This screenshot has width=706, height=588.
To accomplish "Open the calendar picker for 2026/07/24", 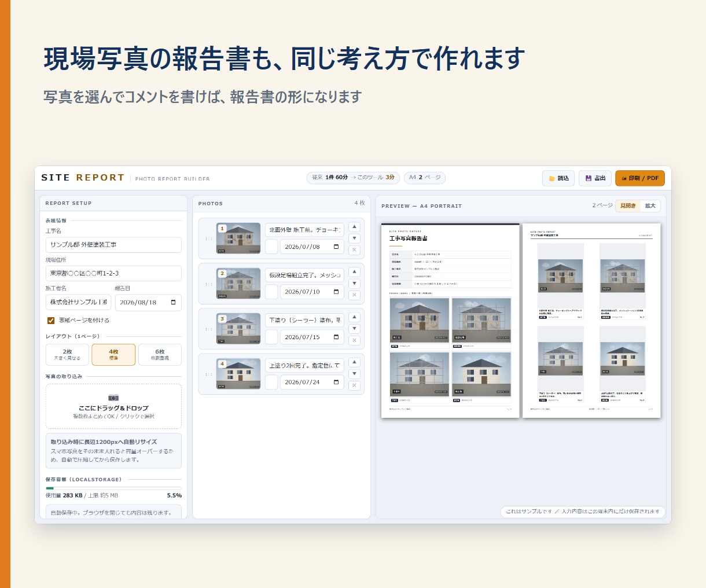I will point(336,382).
